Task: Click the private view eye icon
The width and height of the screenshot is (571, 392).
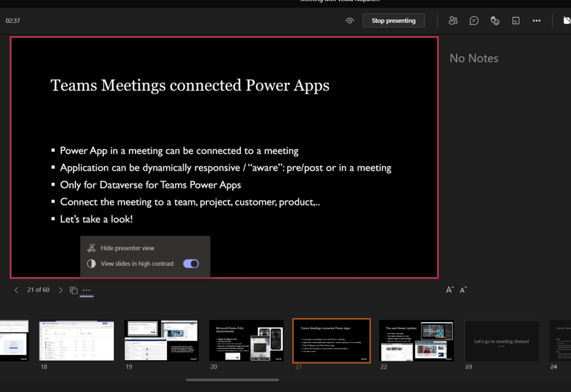Action: click(349, 21)
